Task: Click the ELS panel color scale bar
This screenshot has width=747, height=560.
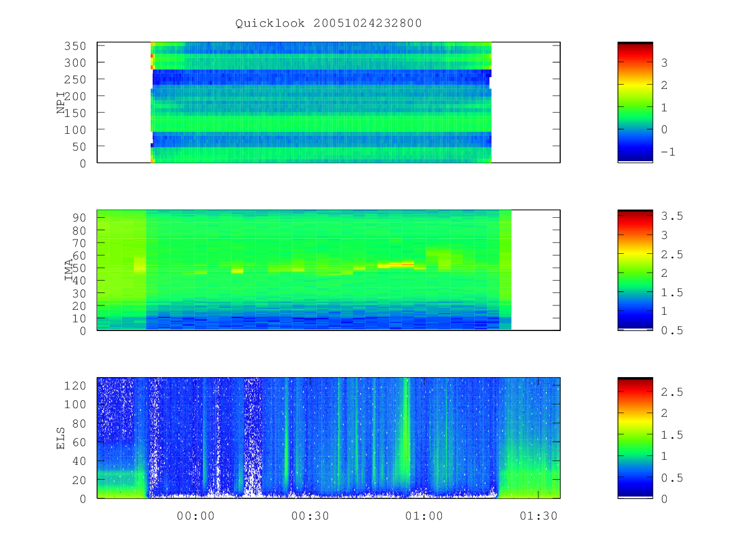Action: pyautogui.click(x=635, y=437)
